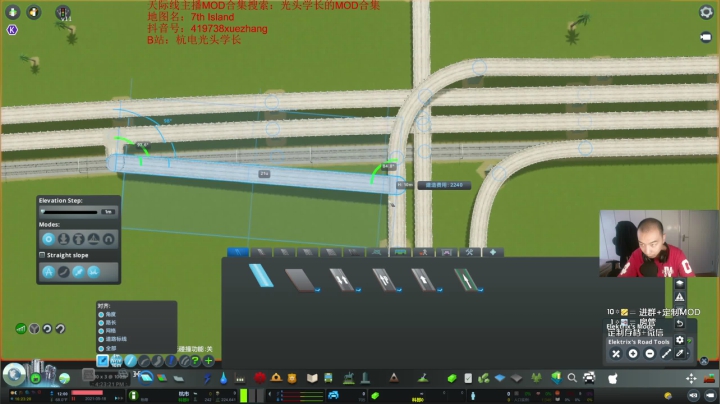Select upgrade road exclamation tool

171,361
